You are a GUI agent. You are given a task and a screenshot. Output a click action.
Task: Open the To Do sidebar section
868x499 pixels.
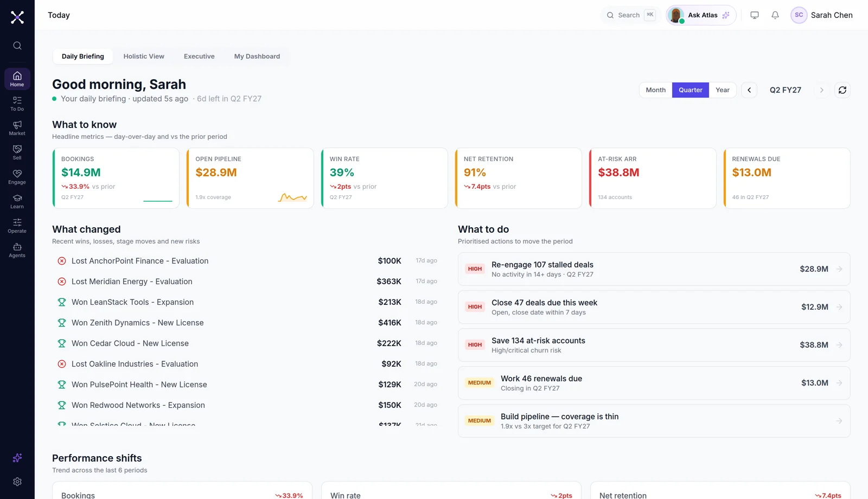click(17, 104)
